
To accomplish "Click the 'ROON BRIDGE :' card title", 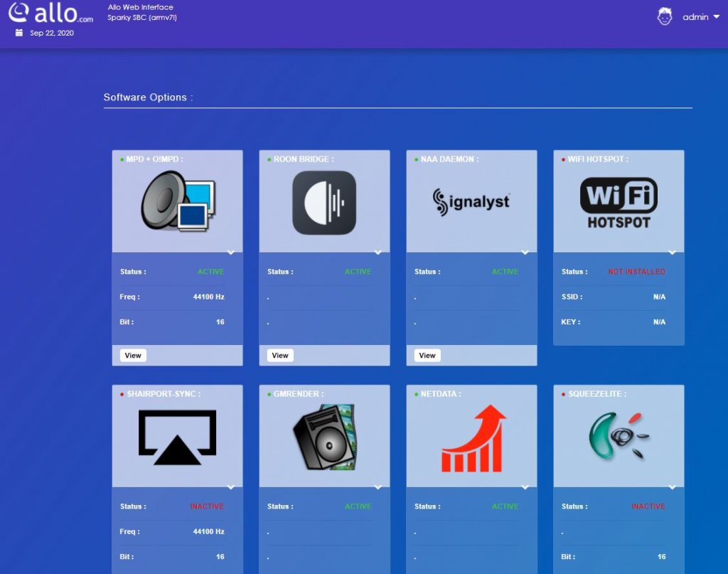I will (304, 159).
